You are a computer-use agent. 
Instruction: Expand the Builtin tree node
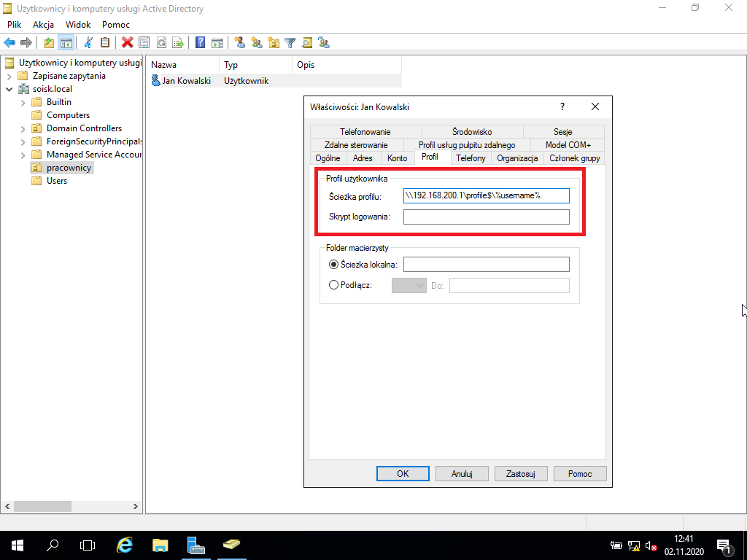point(23,102)
